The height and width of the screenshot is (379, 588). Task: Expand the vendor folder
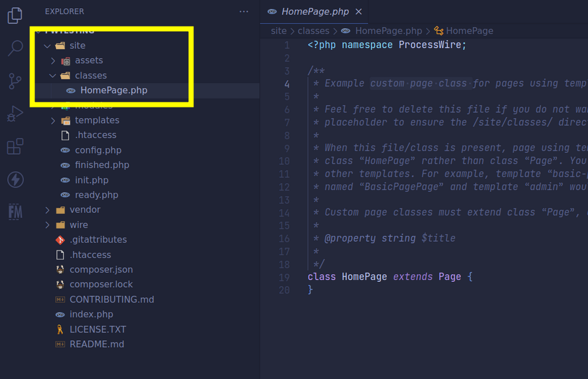coord(85,210)
